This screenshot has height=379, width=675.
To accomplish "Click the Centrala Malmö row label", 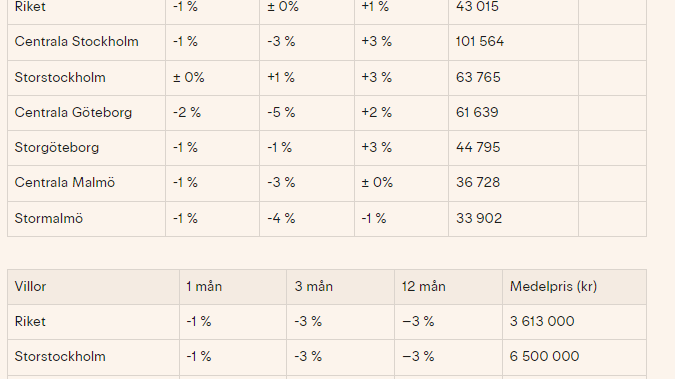I will tap(65, 182).
